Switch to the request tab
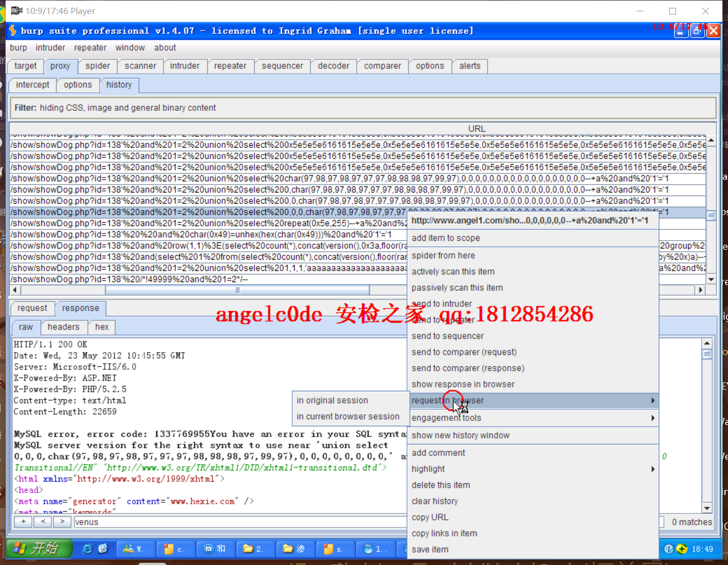The height and width of the screenshot is (565, 728). click(32, 309)
